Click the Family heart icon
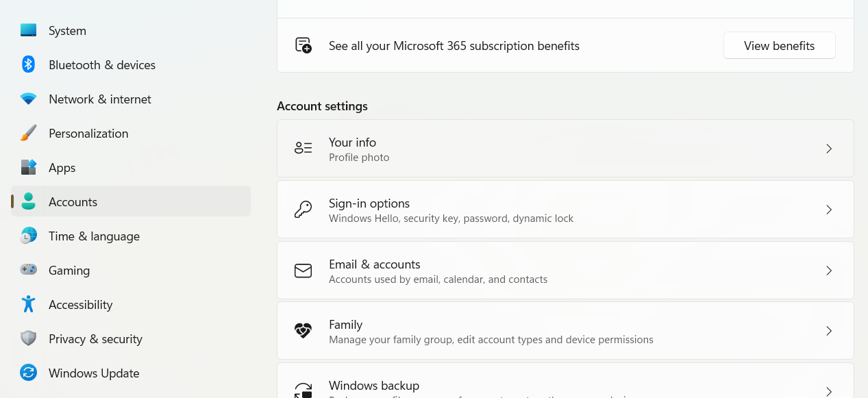Image resolution: width=868 pixels, height=398 pixels. pyautogui.click(x=303, y=331)
